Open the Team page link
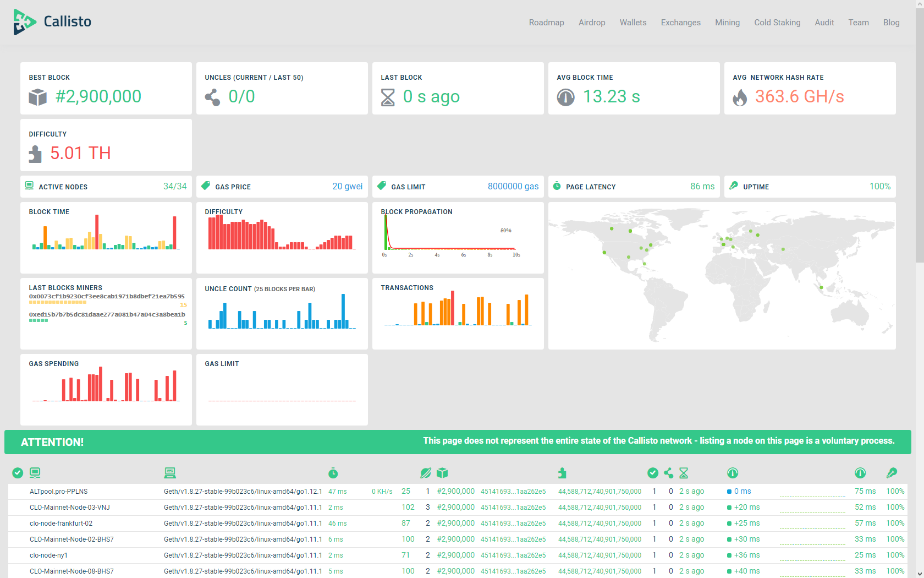This screenshot has width=924, height=578. [858, 23]
